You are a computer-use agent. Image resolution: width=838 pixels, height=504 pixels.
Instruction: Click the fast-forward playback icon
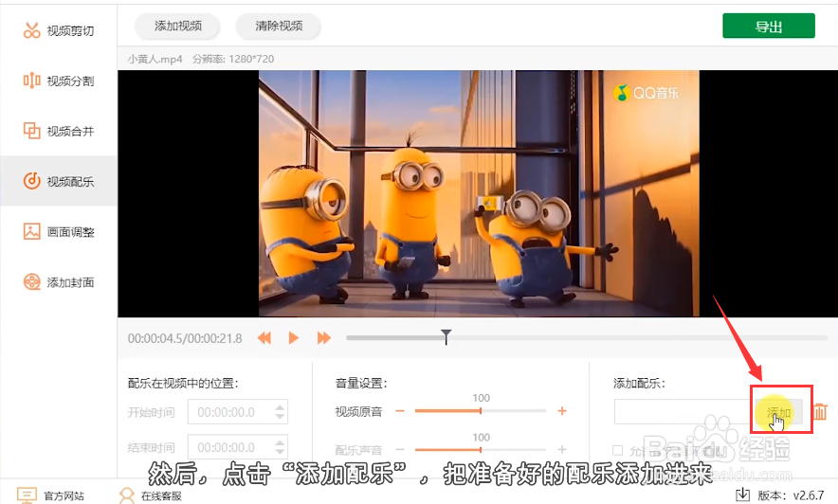323,337
